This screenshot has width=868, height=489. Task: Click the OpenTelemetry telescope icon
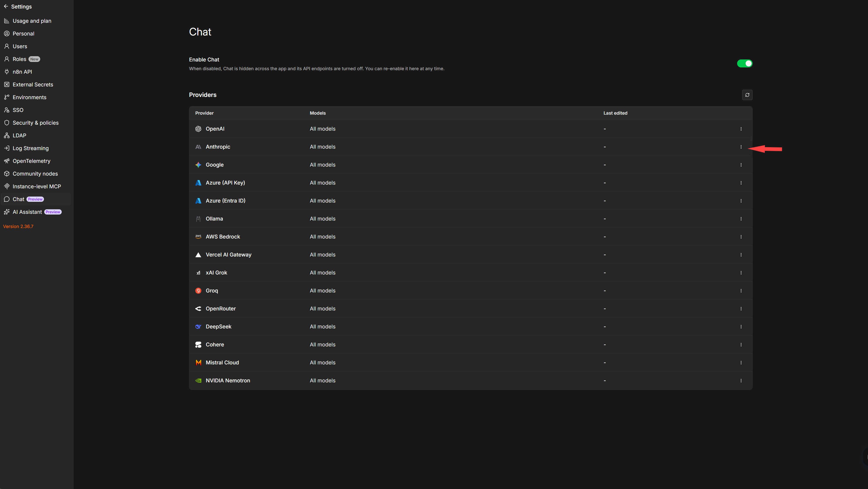[7, 161]
